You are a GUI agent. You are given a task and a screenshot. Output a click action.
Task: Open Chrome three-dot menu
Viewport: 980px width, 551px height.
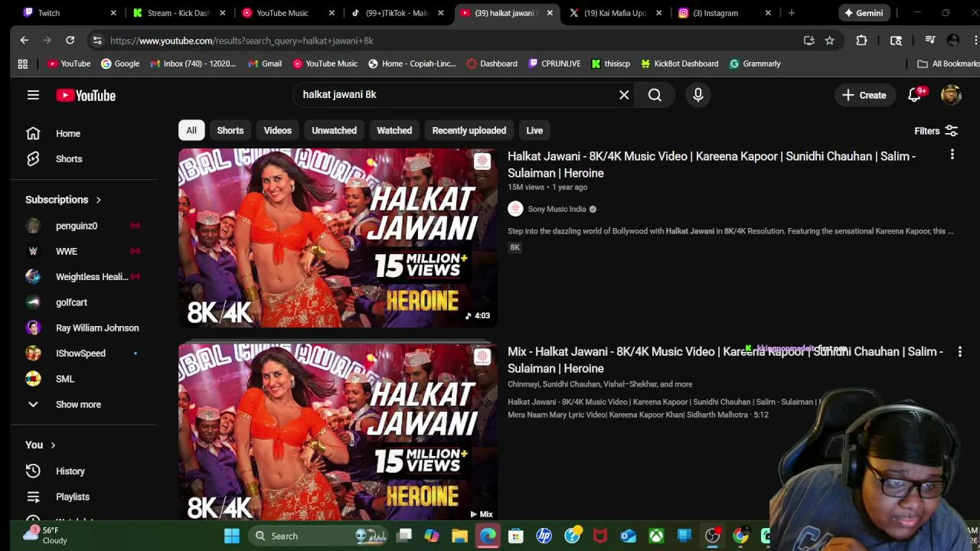coord(975,41)
